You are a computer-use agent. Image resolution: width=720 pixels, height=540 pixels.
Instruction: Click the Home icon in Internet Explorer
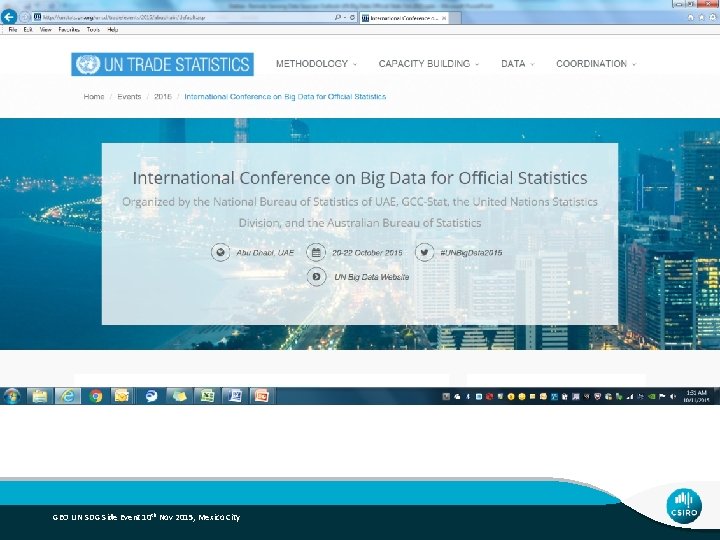pyautogui.click(x=690, y=17)
